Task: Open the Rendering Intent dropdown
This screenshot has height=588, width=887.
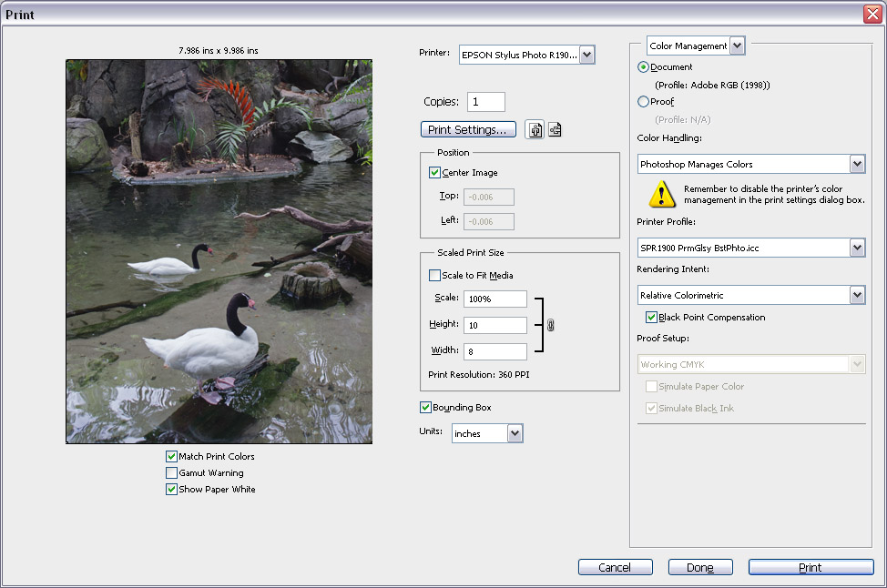Action: [x=858, y=295]
